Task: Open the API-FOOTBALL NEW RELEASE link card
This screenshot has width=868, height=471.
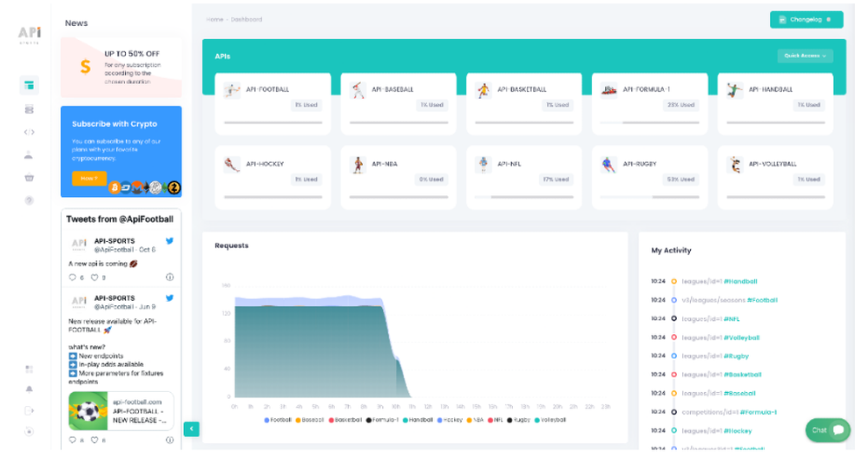Action: [122, 411]
